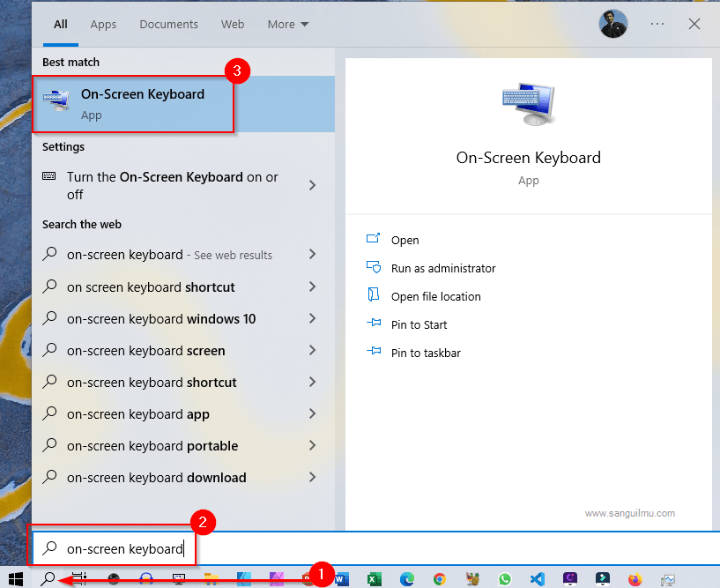This screenshot has height=588, width=720.
Task: Open WhatsApp from the taskbar
Action: click(505, 579)
